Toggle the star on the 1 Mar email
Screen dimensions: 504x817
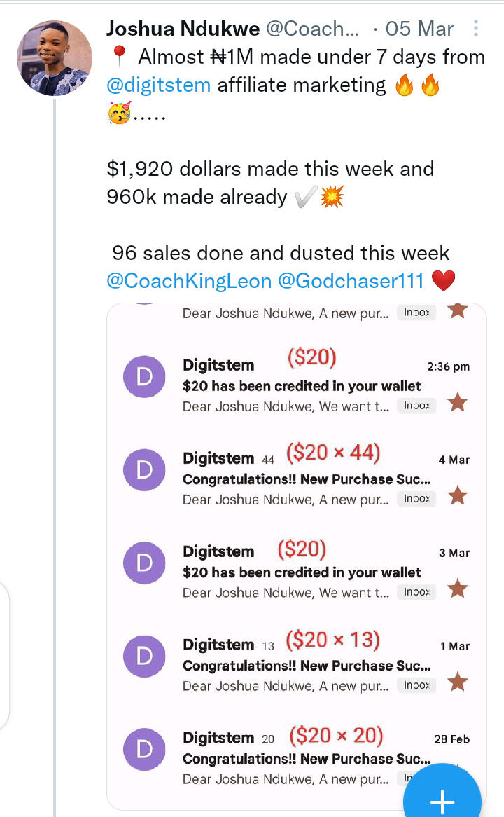coord(457,681)
